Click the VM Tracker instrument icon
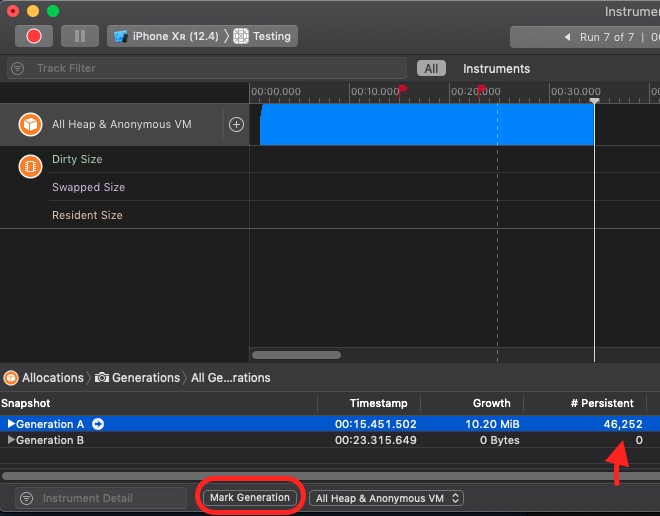The width and height of the screenshot is (660, 516). (x=31, y=166)
